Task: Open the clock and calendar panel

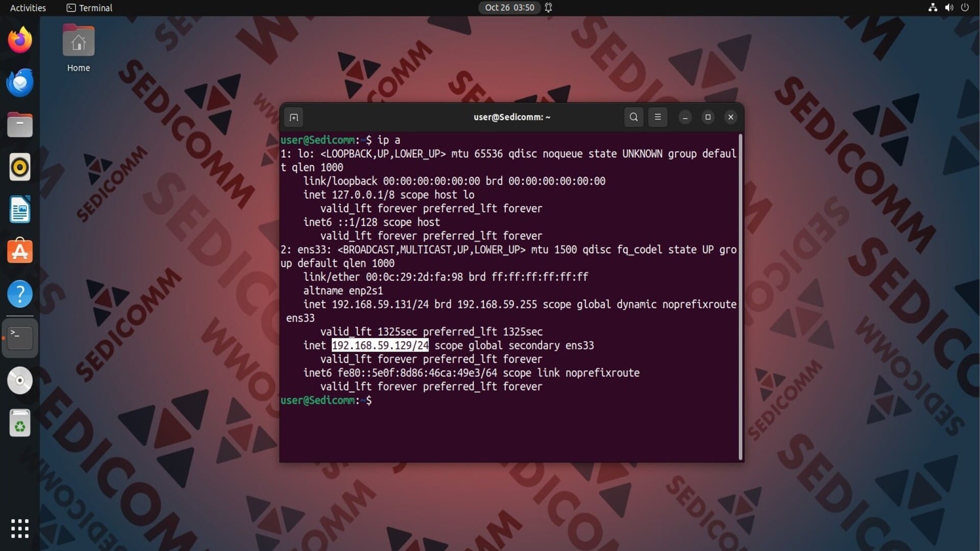Action: (x=509, y=8)
